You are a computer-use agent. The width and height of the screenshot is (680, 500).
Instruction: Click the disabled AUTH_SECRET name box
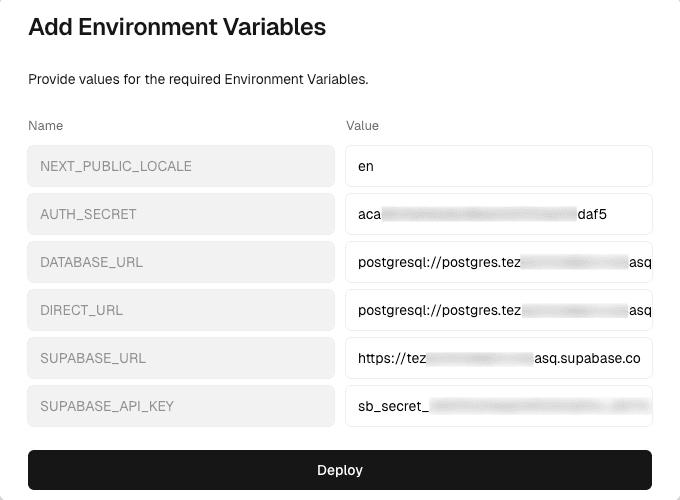[181, 214]
